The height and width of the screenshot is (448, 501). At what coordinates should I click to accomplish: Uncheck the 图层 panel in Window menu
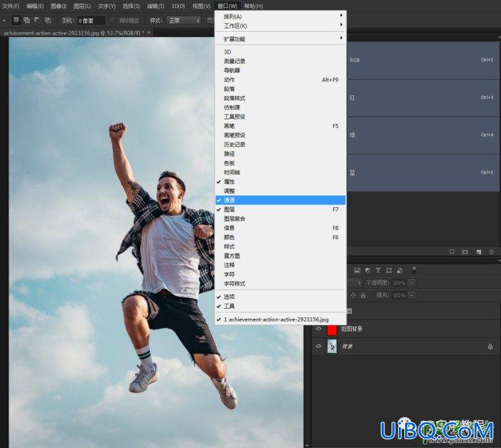tap(281, 209)
